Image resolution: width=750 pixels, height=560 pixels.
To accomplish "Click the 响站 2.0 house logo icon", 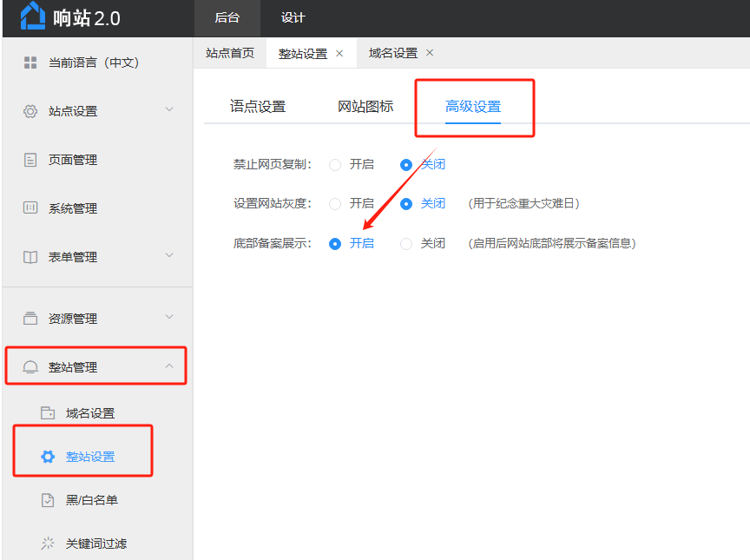I will coord(32,16).
